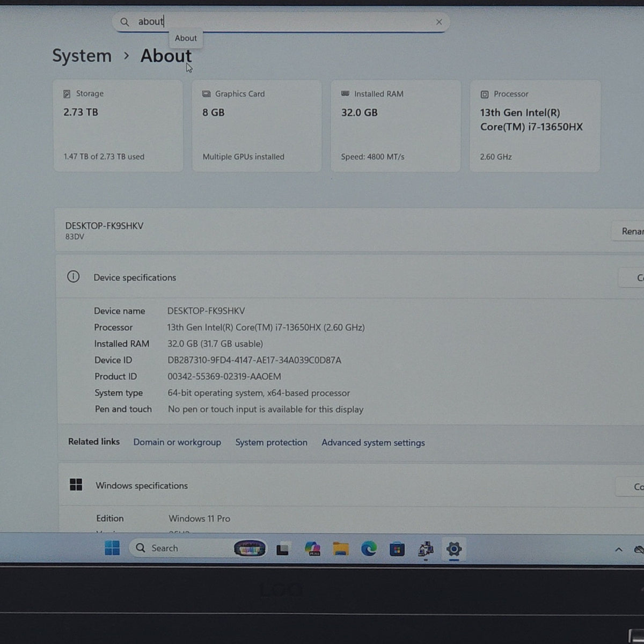Image resolution: width=644 pixels, height=644 pixels.
Task: Open the Storage card showing 2.73 TB
Action: coord(118,126)
